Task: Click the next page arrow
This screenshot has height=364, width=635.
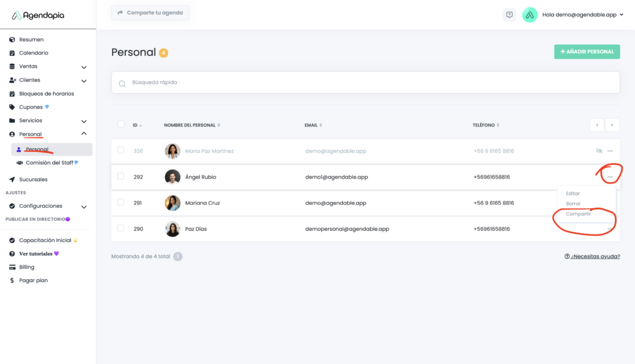Action: 612,125
